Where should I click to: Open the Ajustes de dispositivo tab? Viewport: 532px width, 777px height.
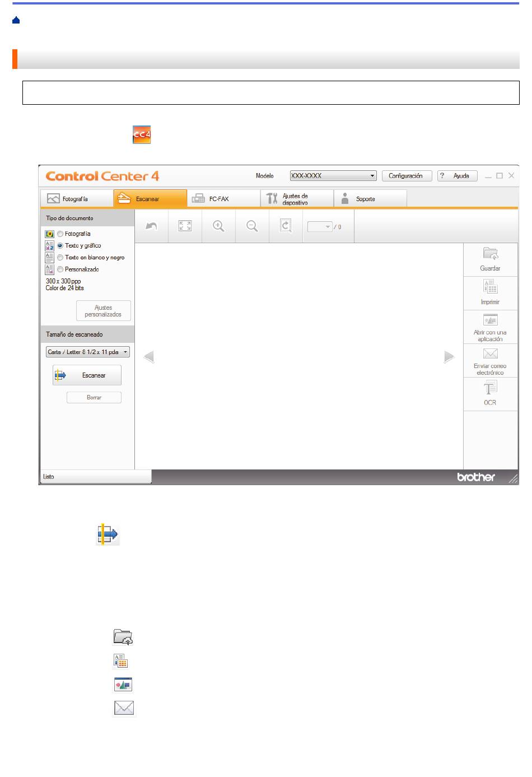coord(297,199)
